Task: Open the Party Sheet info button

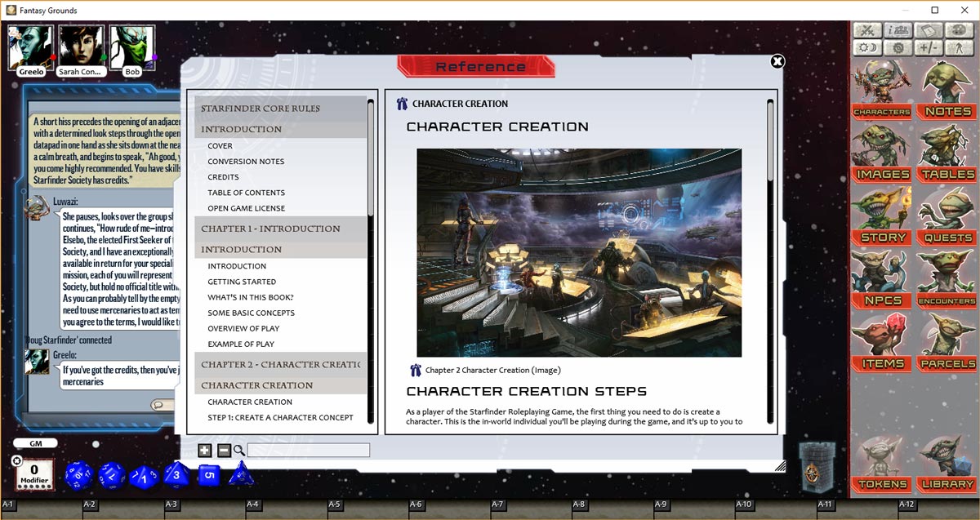Action: click(x=898, y=30)
